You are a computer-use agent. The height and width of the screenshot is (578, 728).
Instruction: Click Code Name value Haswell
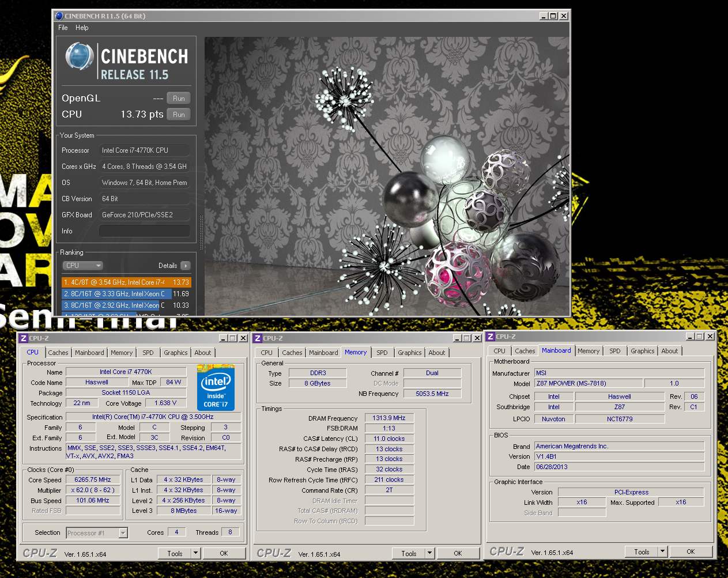coord(97,383)
